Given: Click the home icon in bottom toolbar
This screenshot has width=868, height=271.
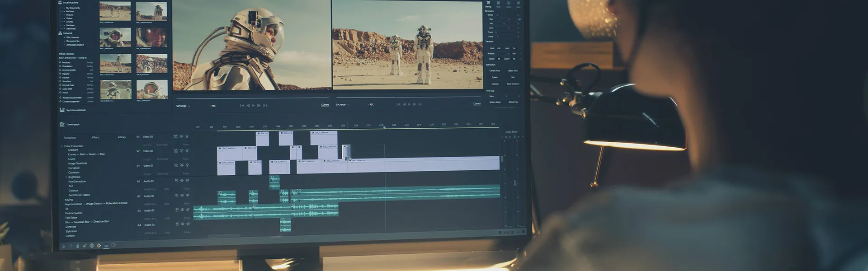Looking at the screenshot, I should pos(99,246).
